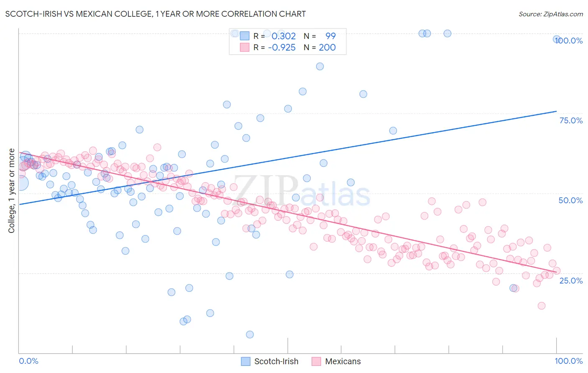Click the blue R = 0.302 statistics swatch
This screenshot has height=373, width=588.
tap(245, 36)
